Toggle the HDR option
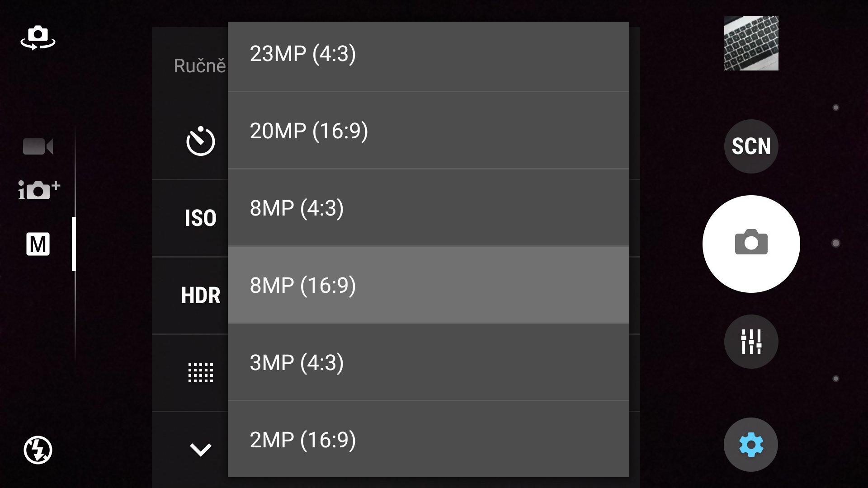Screen dimensions: 868x488 point(200,296)
